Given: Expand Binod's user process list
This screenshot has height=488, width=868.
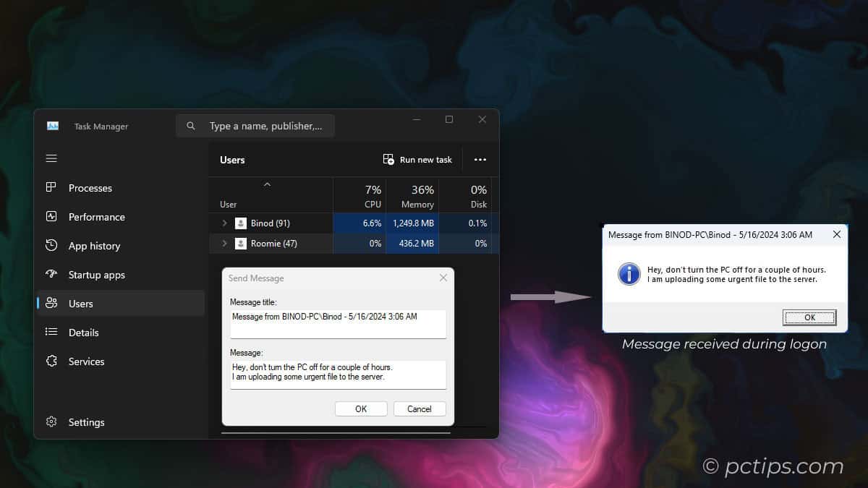Looking at the screenshot, I should click(224, 223).
